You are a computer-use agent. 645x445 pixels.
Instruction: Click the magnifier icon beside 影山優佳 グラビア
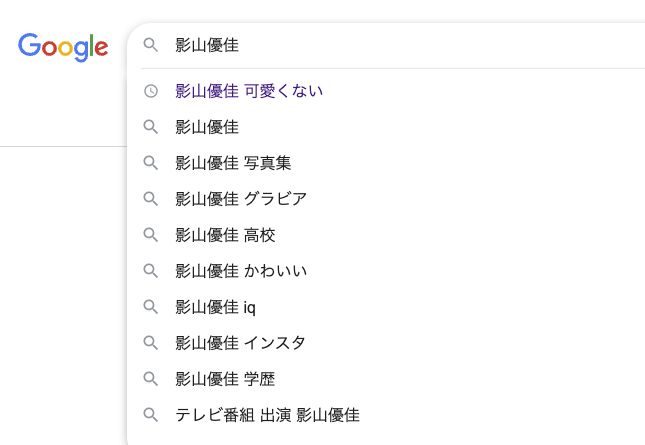tap(151, 199)
